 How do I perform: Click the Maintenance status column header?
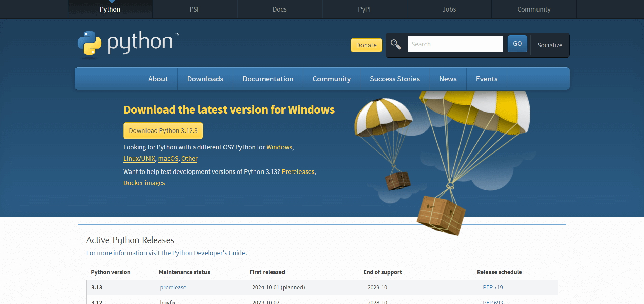point(184,272)
